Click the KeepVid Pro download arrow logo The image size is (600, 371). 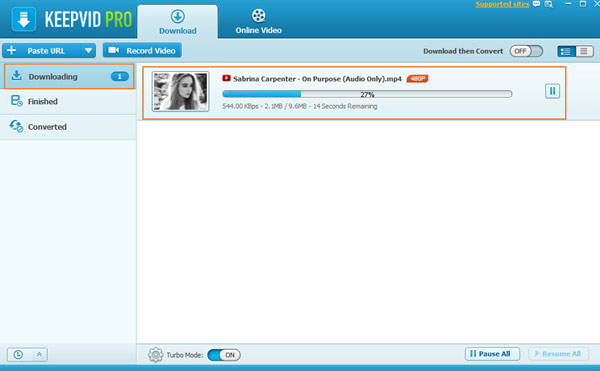[x=24, y=19]
